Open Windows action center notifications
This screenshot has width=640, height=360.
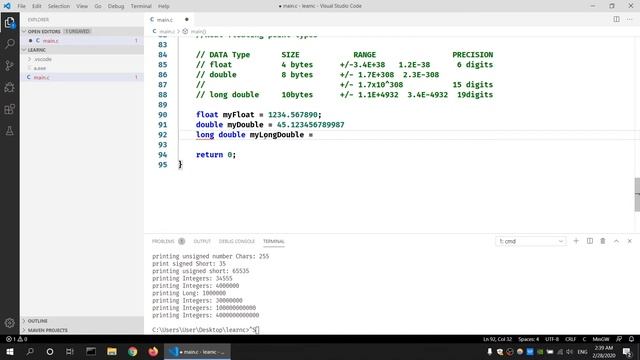click(627, 351)
